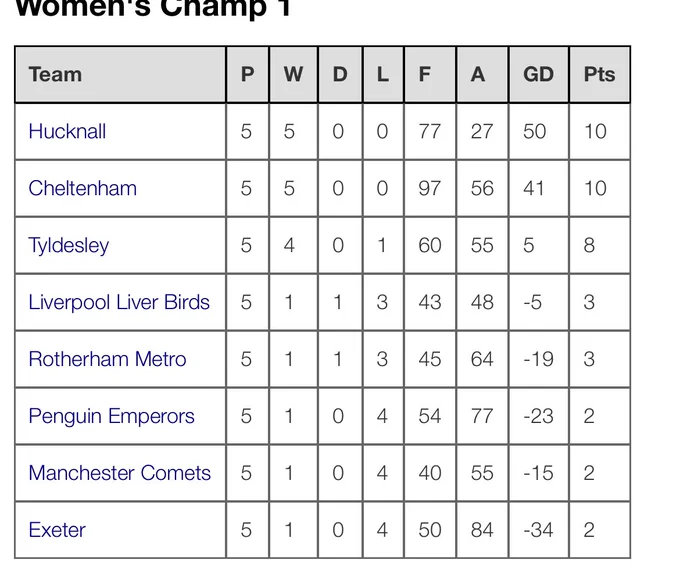Image resolution: width=680 pixels, height=588 pixels.
Task: Open the Cheltenham team link
Action: (82, 188)
